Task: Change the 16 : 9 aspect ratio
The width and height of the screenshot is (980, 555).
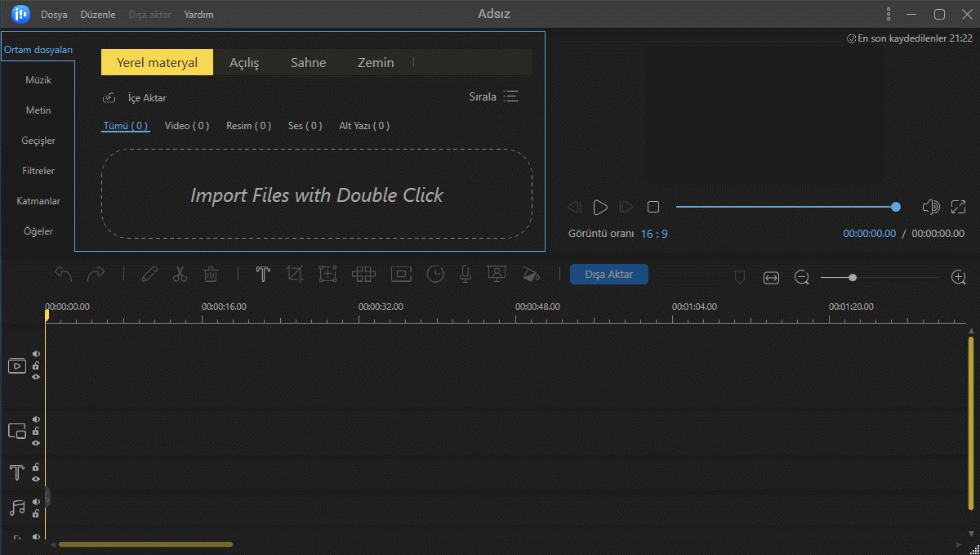Action: pyautogui.click(x=653, y=234)
